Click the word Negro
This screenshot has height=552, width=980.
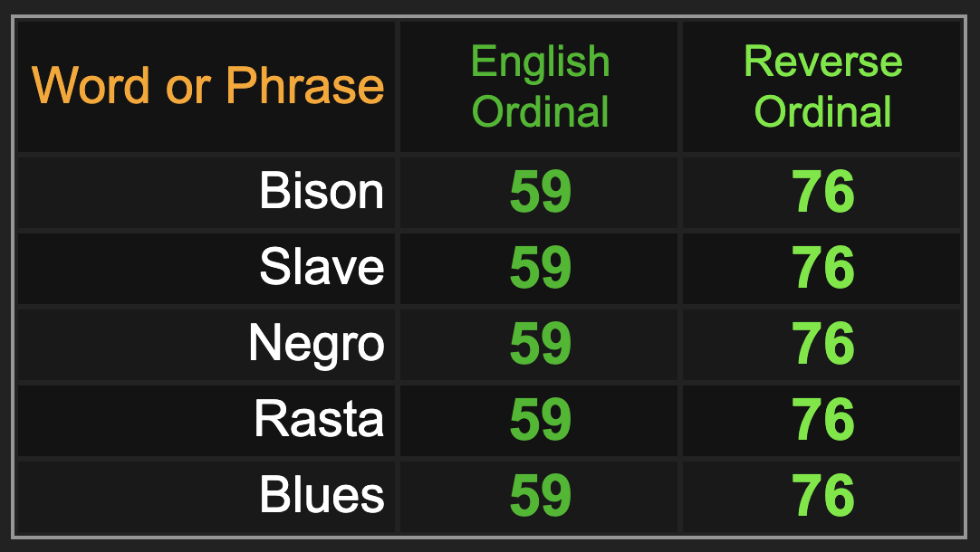(316, 345)
